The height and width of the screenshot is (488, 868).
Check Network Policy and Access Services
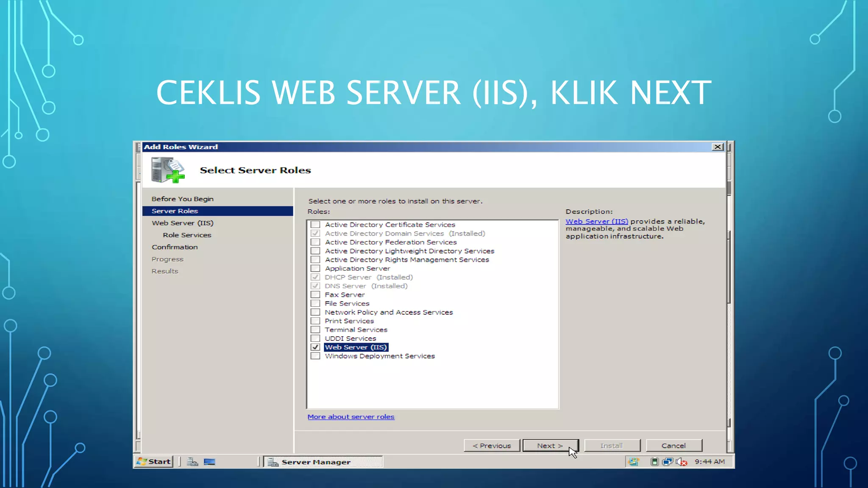(x=315, y=312)
